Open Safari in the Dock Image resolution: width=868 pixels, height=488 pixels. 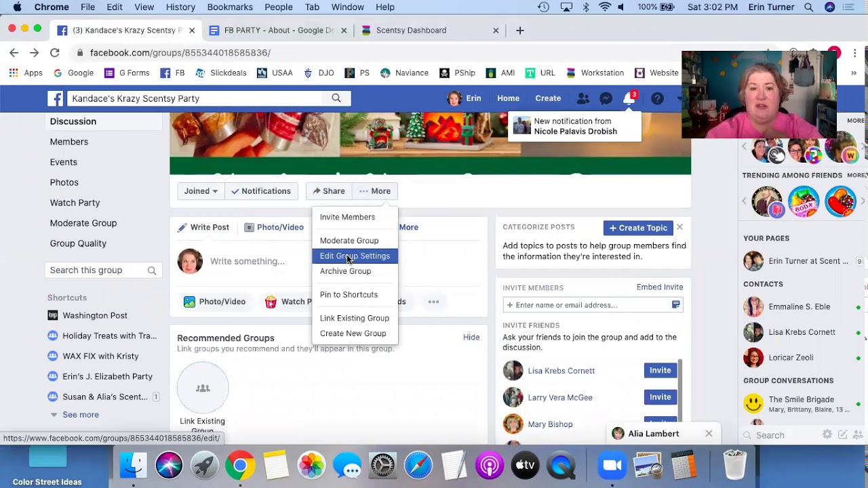[x=418, y=466]
